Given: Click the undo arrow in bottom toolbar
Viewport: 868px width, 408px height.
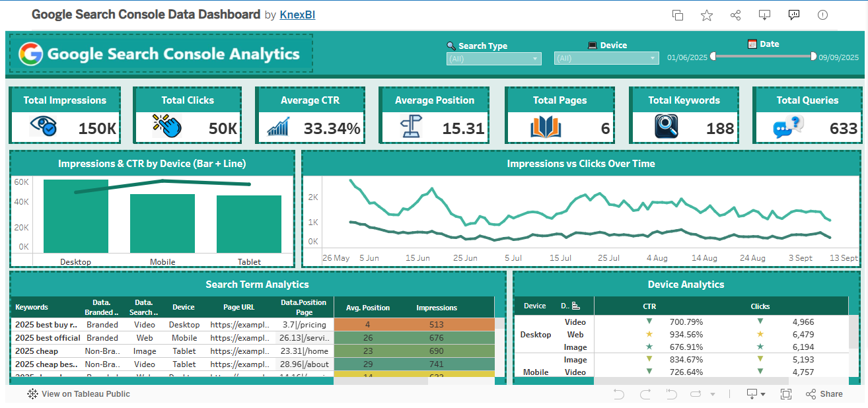Looking at the screenshot, I should pyautogui.click(x=618, y=394).
